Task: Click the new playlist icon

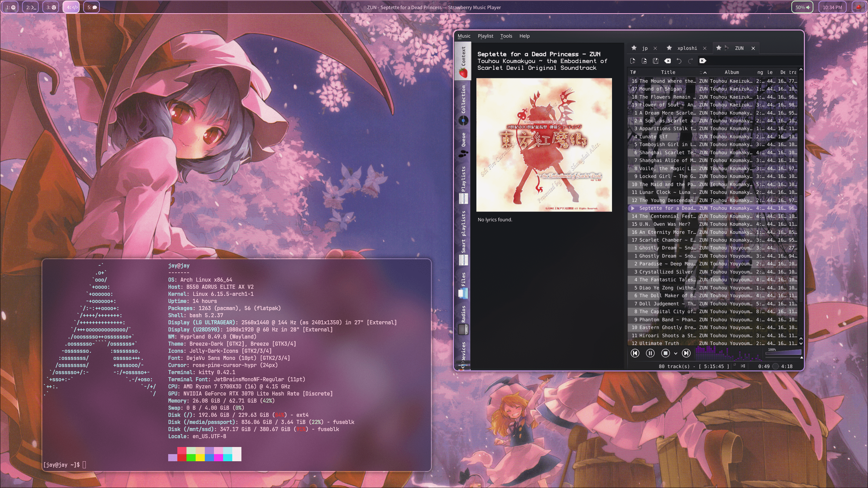Action: [x=633, y=61]
